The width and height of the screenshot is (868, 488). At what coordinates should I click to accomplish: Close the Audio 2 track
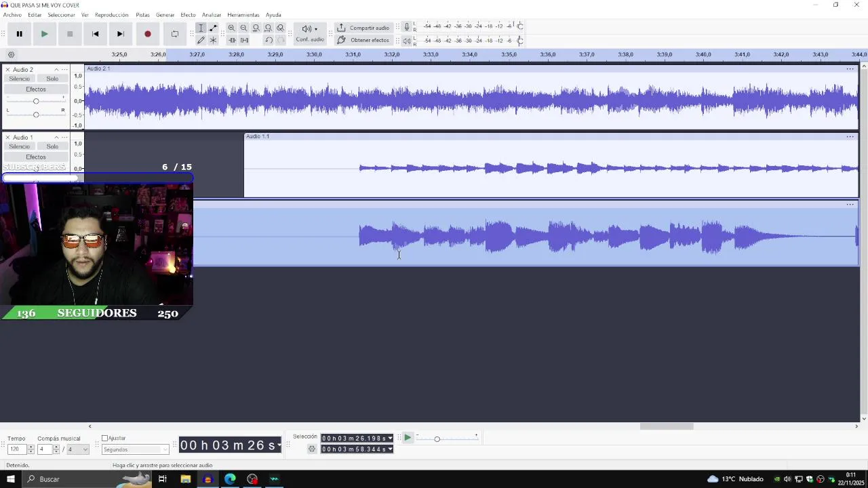(7, 70)
